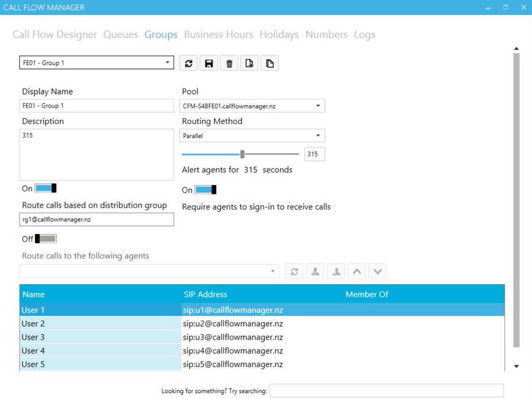
Task: Go to Business Hours tab
Action: [219, 35]
